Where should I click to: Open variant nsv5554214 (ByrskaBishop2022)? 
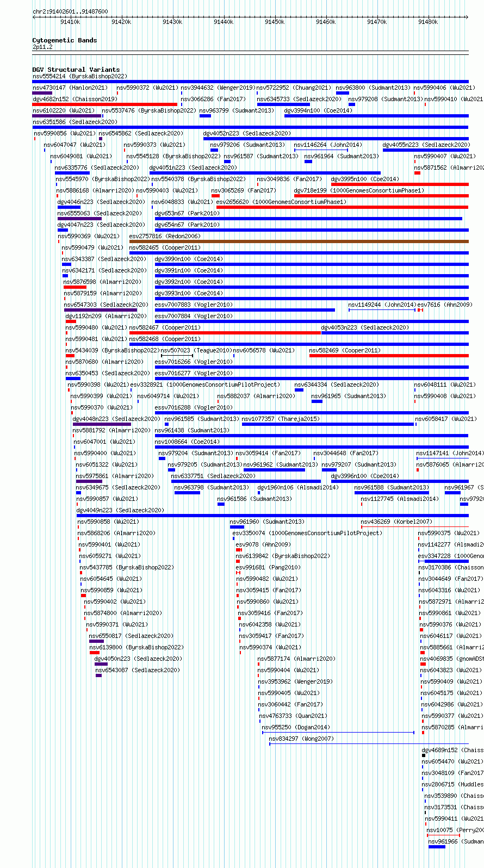(x=80, y=77)
